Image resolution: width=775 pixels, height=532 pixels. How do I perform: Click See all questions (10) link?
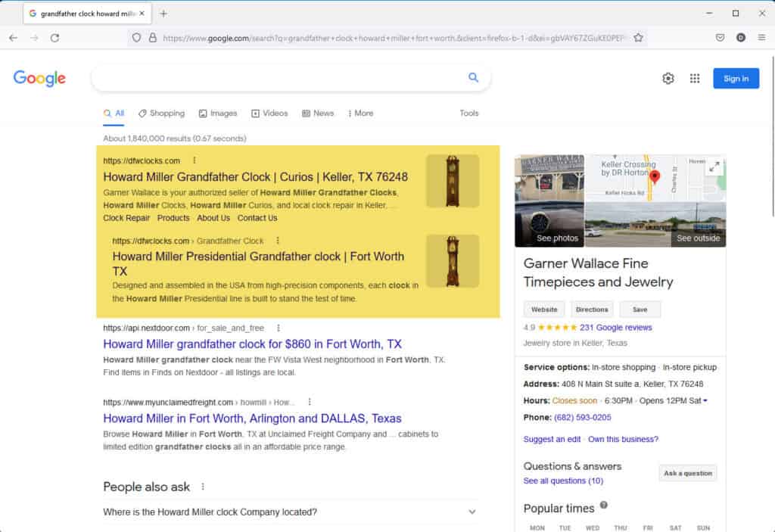point(563,481)
